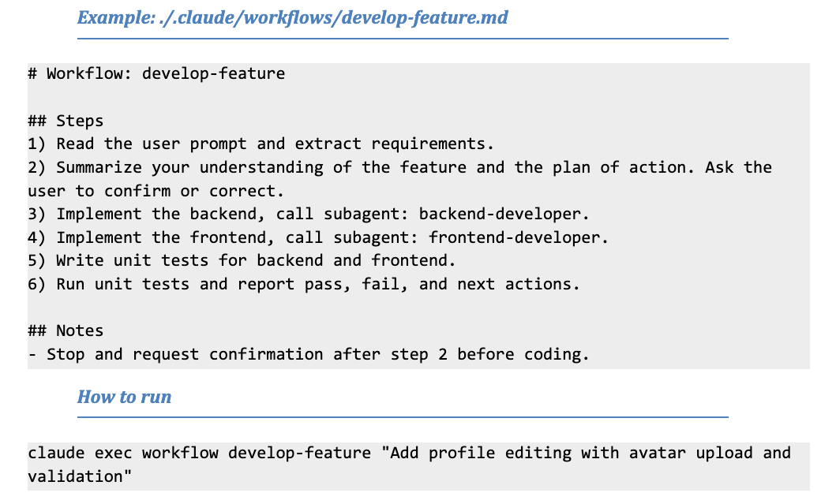Click 'avatar upload' in the command prompt
Screen dimensions: 836x504
(x=690, y=454)
